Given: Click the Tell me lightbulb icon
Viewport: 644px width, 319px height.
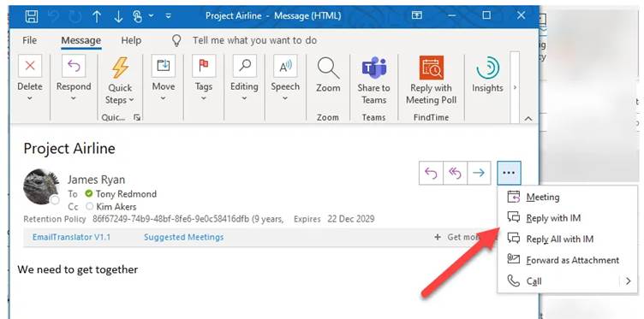Looking at the screenshot, I should tap(176, 40).
